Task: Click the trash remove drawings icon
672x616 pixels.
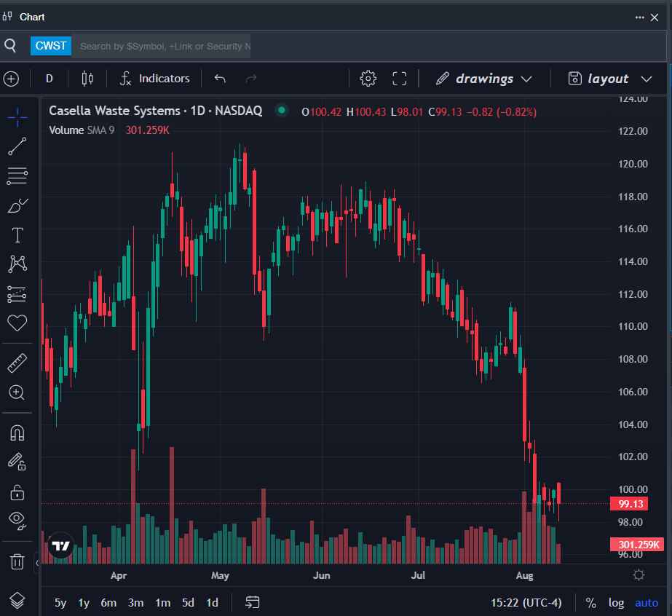Action: tap(17, 561)
